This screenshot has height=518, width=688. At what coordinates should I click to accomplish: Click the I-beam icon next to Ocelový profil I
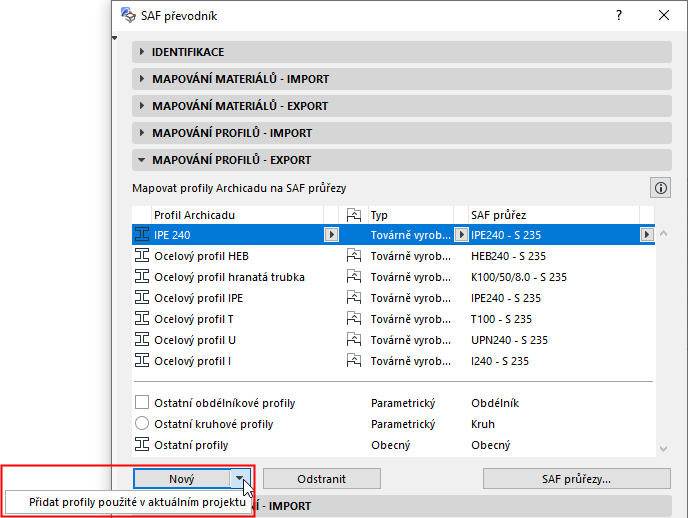click(x=142, y=361)
